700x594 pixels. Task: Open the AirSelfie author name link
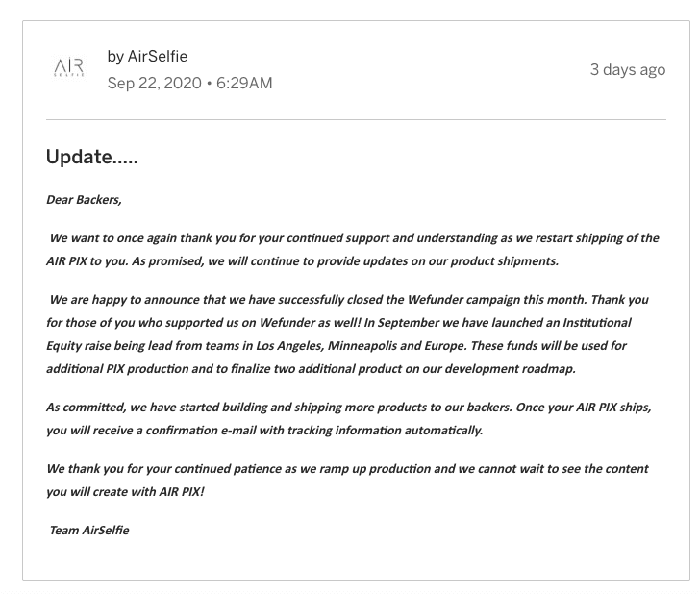click(x=157, y=57)
